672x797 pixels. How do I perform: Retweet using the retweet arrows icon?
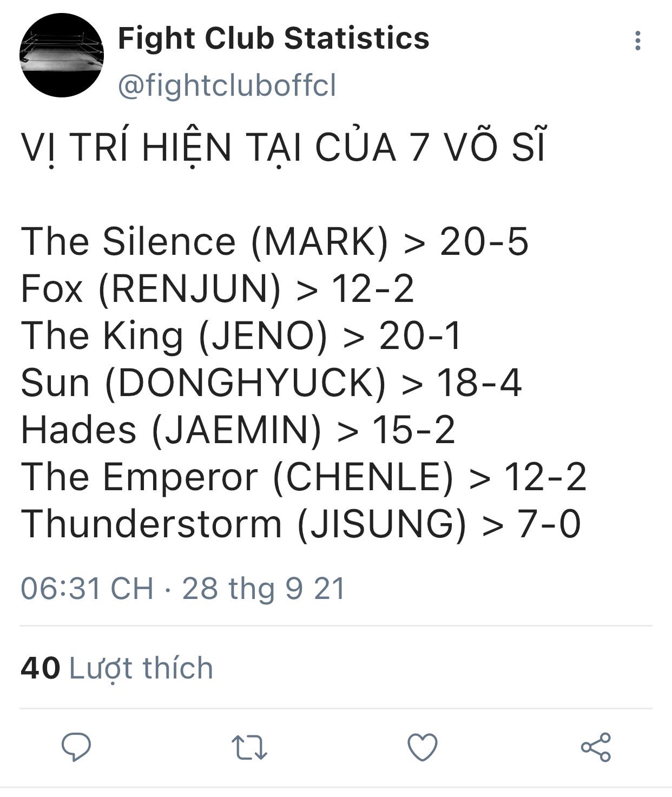(249, 748)
